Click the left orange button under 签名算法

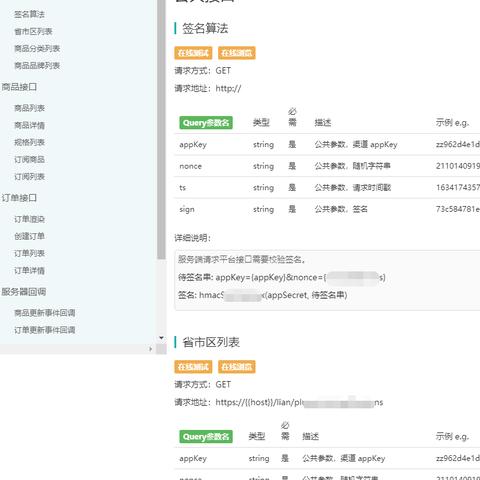pos(193,53)
